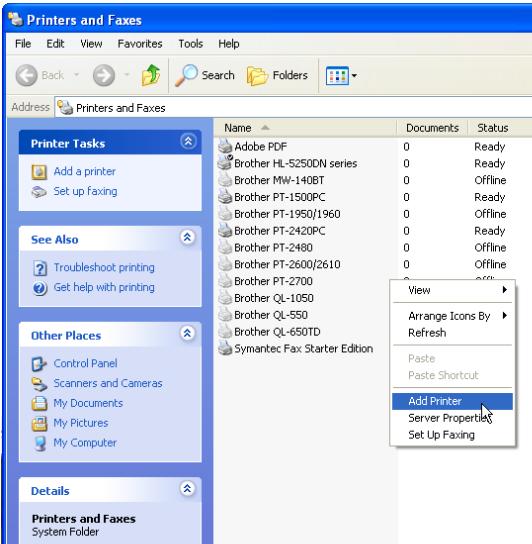Sort by the Documents column header
Image resolution: width=532 pixels, height=544 pixels.
point(432,128)
